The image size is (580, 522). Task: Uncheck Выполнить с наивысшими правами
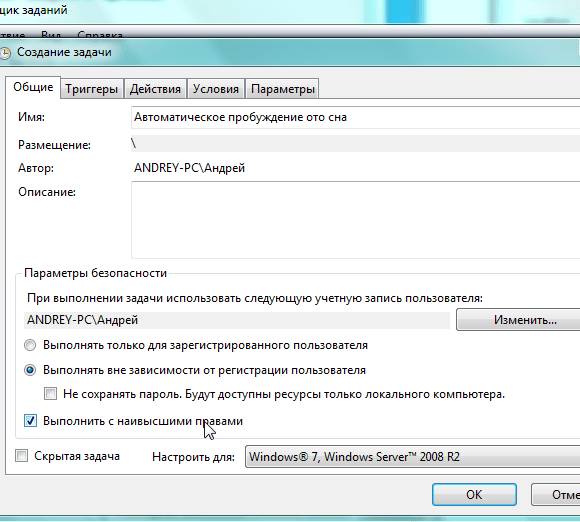pyautogui.click(x=30, y=421)
